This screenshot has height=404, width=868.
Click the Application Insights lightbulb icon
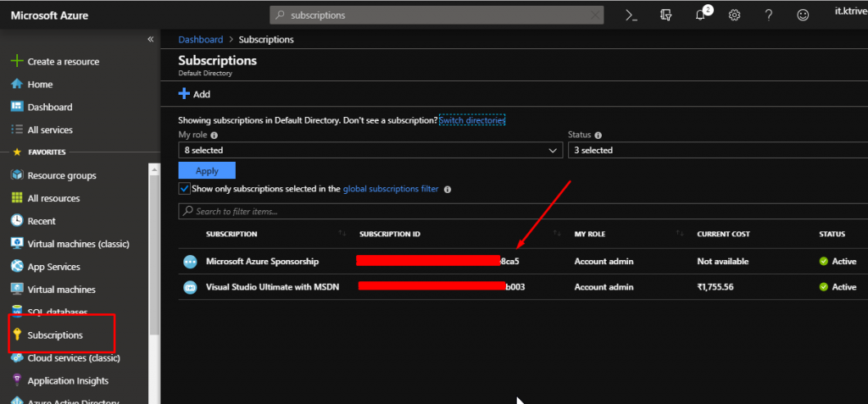pyautogui.click(x=17, y=380)
